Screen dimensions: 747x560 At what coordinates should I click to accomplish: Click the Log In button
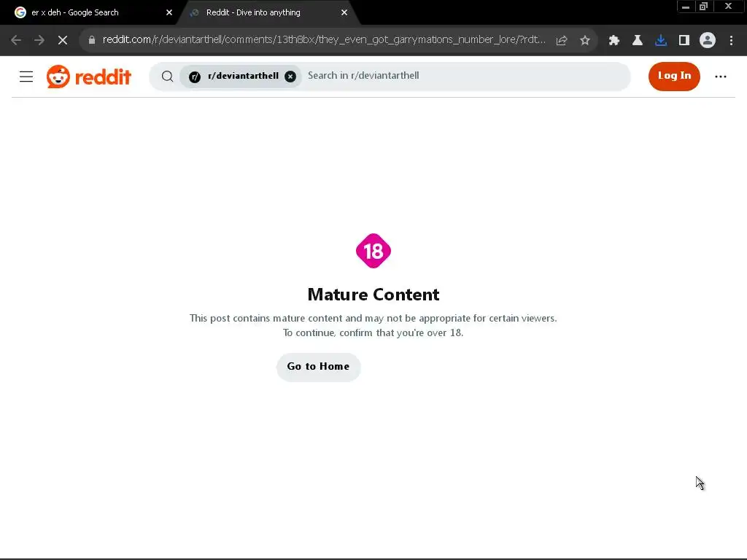674,76
